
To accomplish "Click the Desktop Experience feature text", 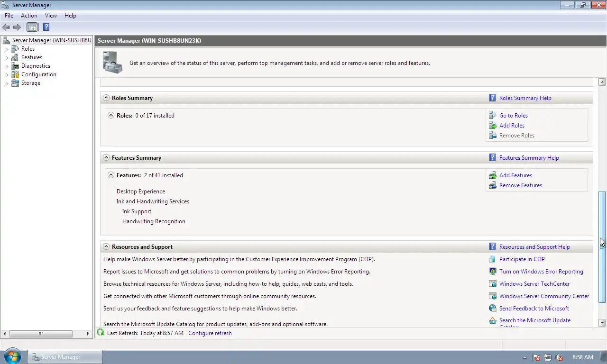I will click(141, 191).
